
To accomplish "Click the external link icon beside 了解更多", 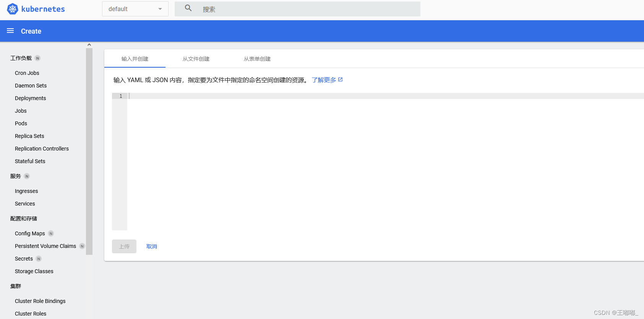I will pyautogui.click(x=341, y=79).
